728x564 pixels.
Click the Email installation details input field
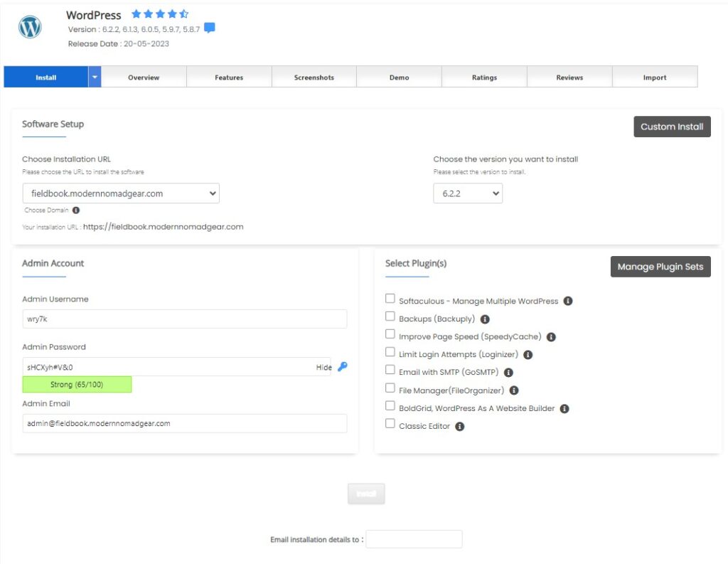(414, 539)
